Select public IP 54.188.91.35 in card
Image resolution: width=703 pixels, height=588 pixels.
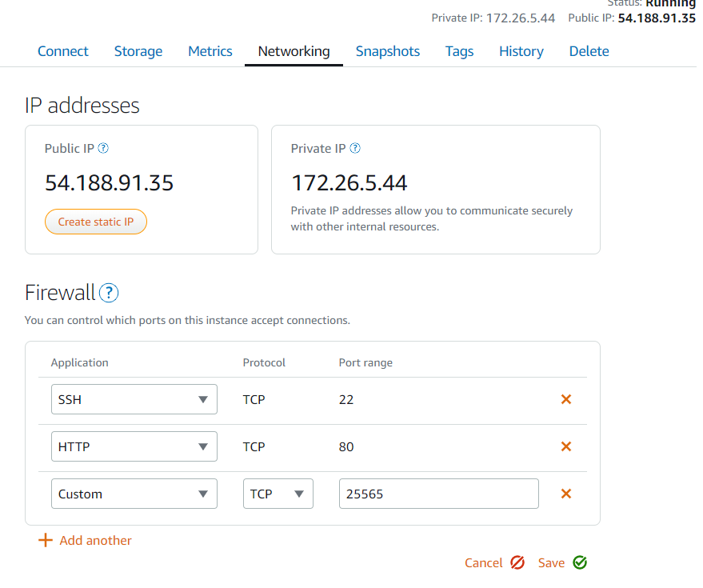(109, 183)
